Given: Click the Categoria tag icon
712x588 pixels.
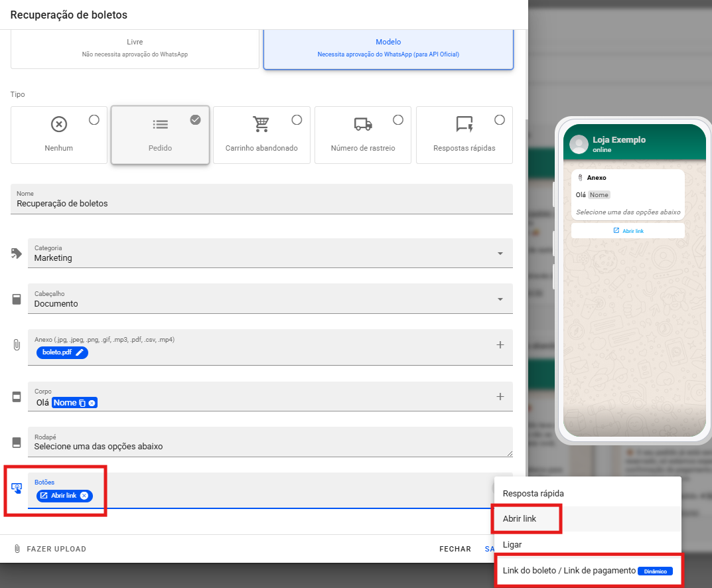Looking at the screenshot, I should pos(17,254).
